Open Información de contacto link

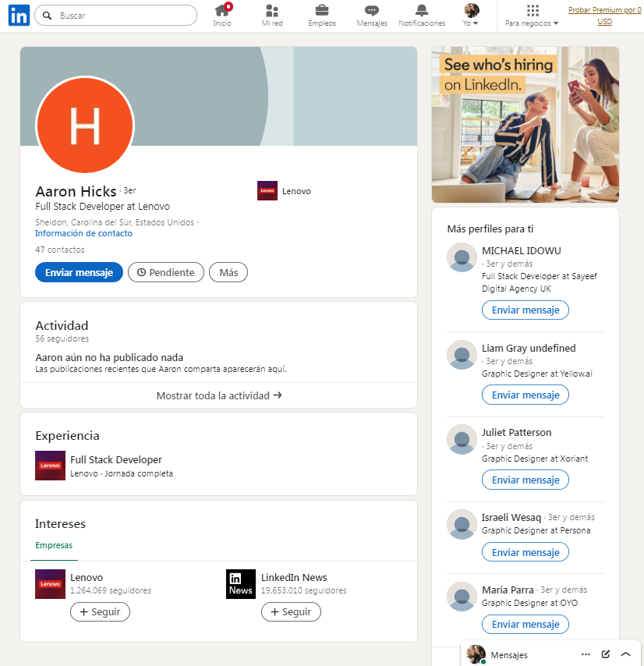pos(83,233)
